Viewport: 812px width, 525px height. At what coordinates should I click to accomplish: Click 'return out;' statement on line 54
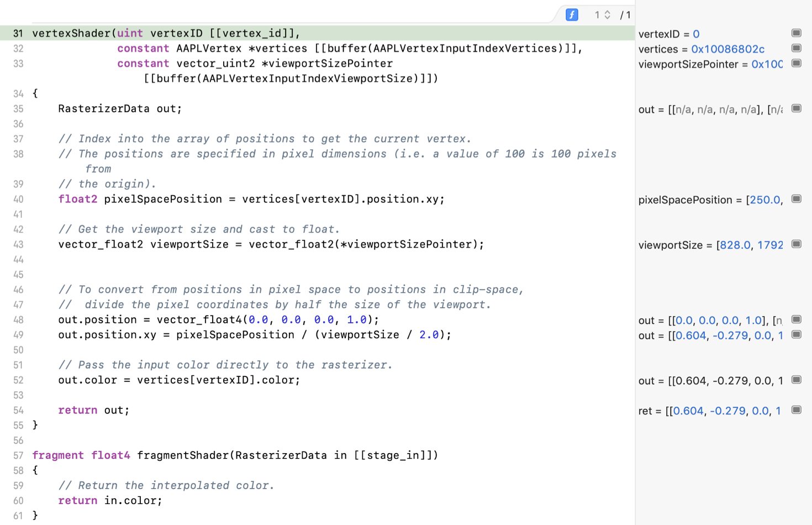94,410
